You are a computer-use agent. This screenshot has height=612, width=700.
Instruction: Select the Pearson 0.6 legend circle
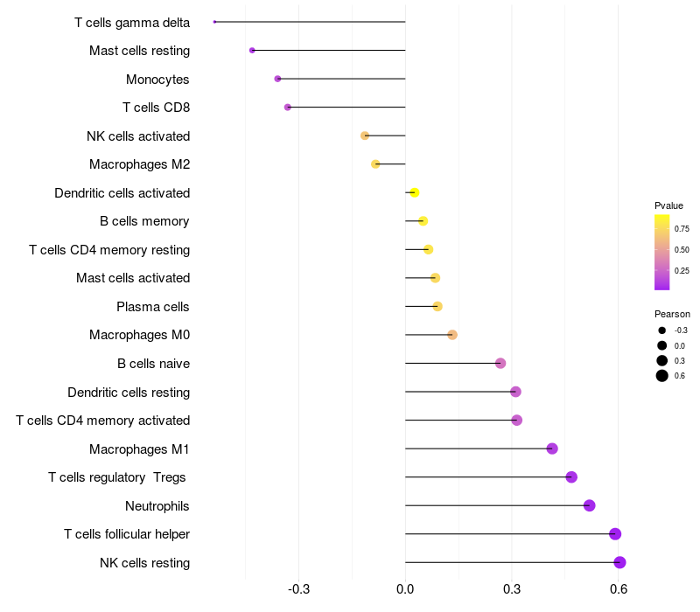662,376
